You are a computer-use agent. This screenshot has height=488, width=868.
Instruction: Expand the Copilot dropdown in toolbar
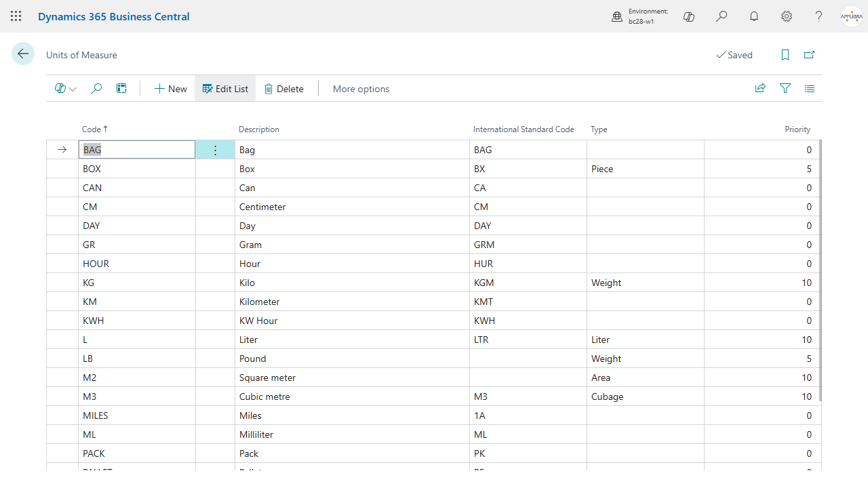pos(65,89)
